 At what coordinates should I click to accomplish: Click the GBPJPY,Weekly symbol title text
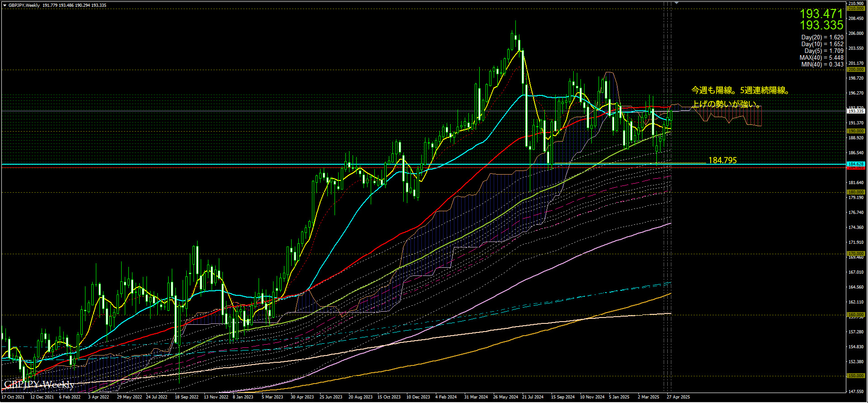coord(24,5)
